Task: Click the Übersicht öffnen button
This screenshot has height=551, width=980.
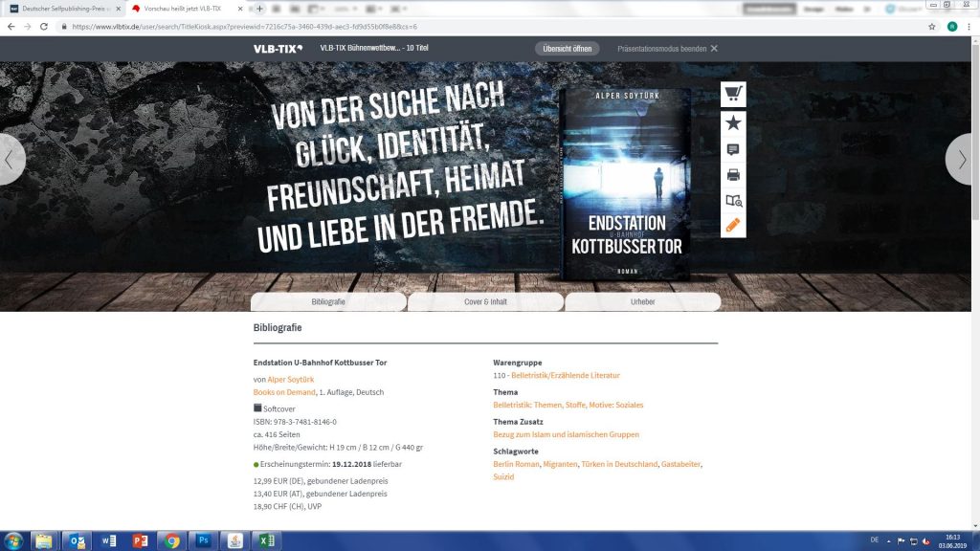Action: (567, 49)
